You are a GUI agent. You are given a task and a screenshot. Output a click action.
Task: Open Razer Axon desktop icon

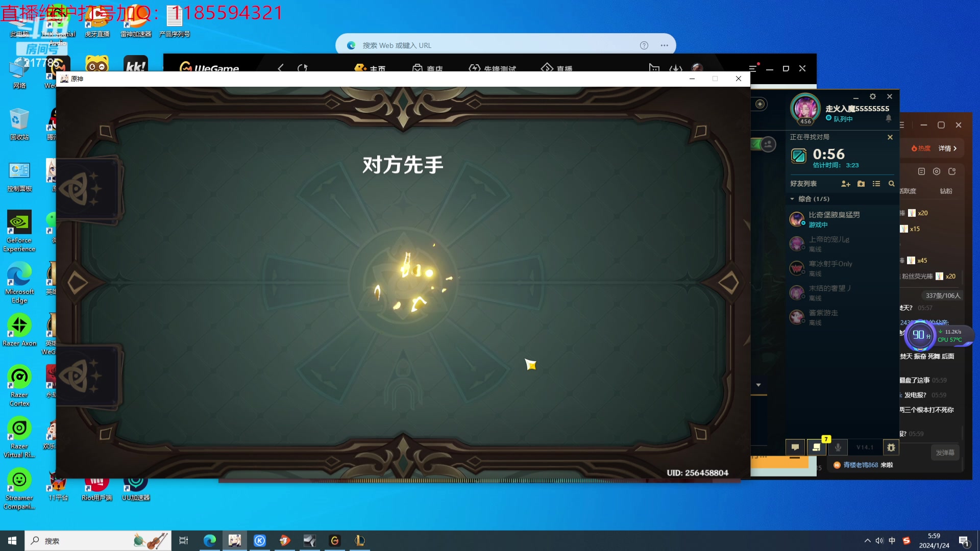tap(19, 330)
